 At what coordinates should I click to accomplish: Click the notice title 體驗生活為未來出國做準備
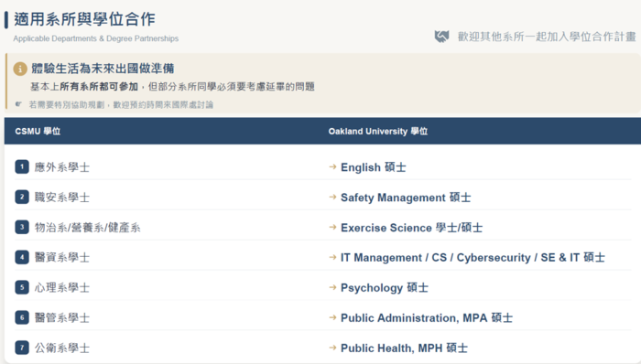tap(103, 69)
